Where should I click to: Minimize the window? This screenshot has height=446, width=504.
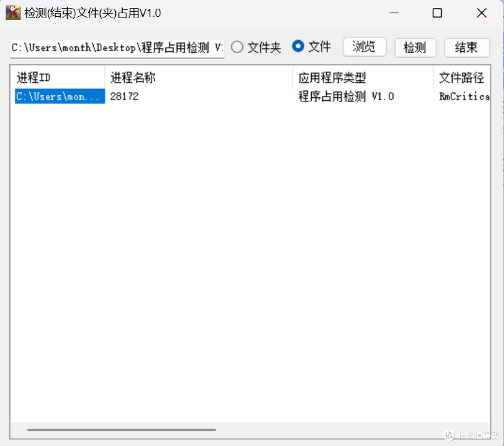tap(394, 13)
